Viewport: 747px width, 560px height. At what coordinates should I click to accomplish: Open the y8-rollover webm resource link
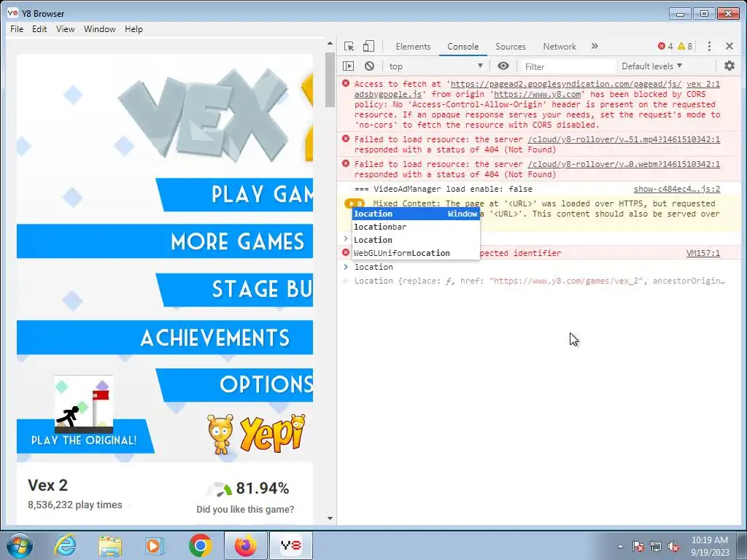tap(624, 164)
